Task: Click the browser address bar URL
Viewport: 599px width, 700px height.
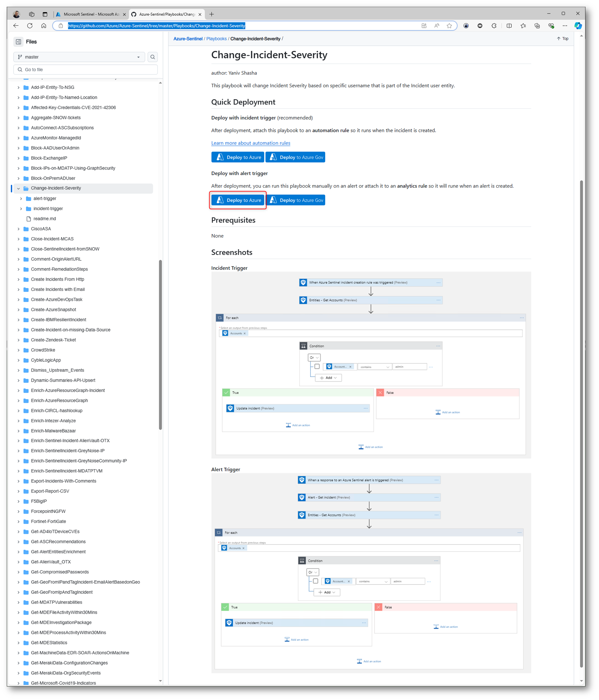Action: pyautogui.click(x=157, y=26)
